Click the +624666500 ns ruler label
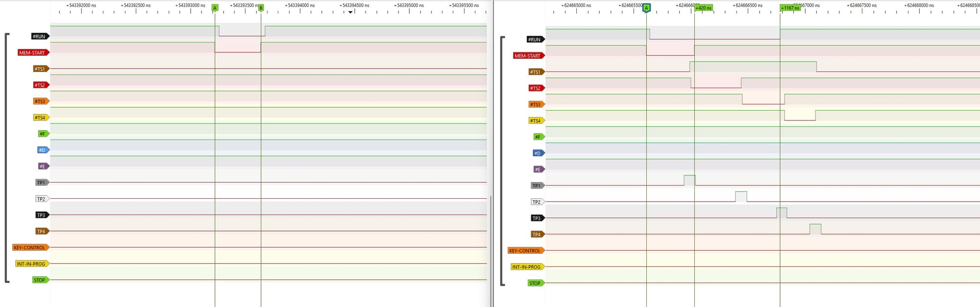This screenshot has height=307, width=980. [x=748, y=5]
